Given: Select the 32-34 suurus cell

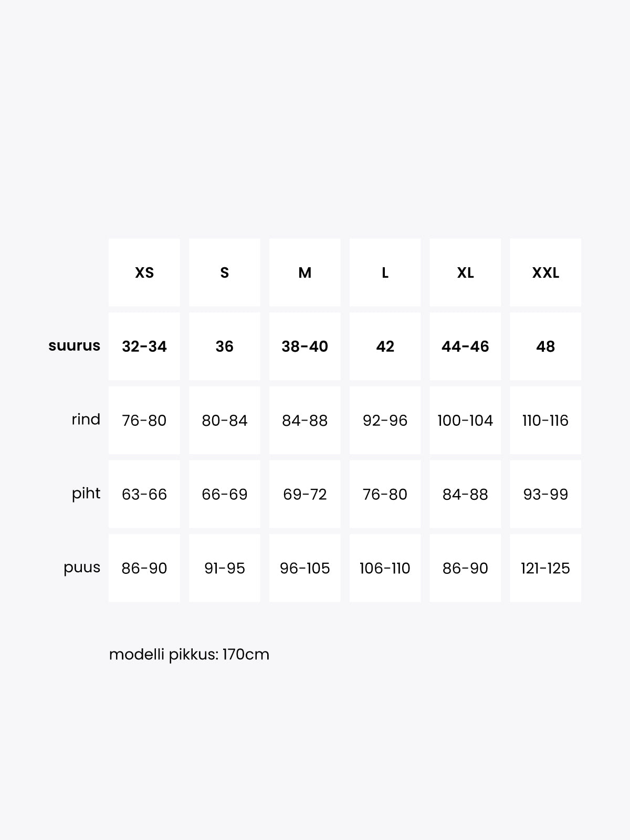Looking at the screenshot, I should pos(144,346).
